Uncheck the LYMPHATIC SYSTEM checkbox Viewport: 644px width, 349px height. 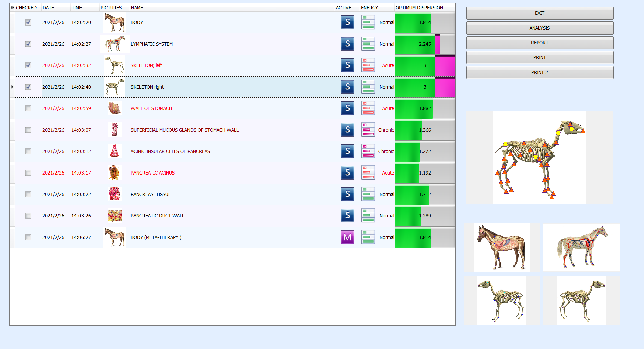28,44
